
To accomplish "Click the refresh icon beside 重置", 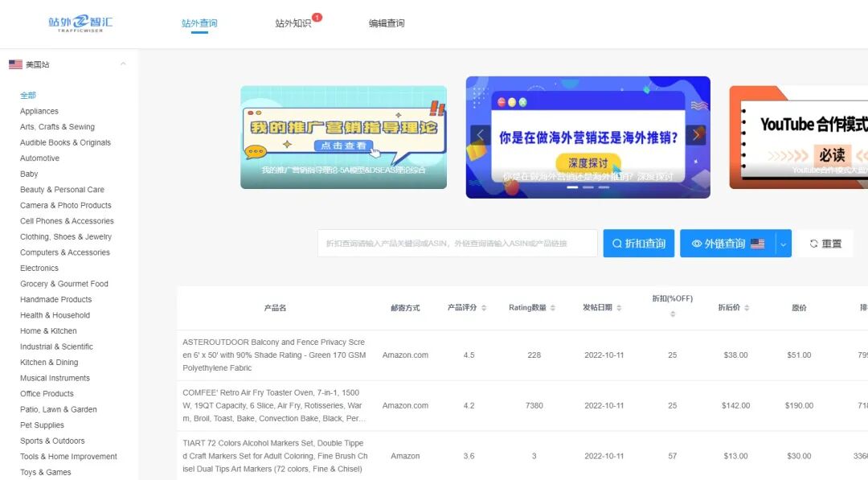I will (x=813, y=243).
